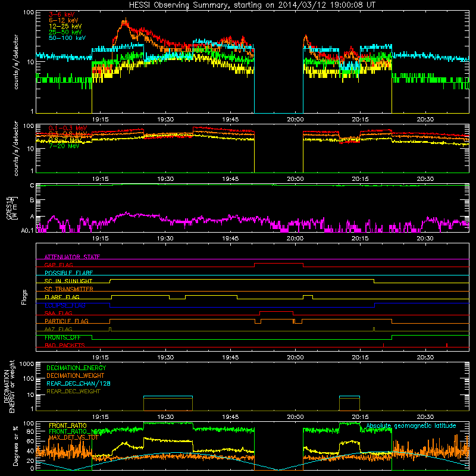Select the 6-12 keV legend label
The height and width of the screenshot is (476, 476).
coord(64,20)
